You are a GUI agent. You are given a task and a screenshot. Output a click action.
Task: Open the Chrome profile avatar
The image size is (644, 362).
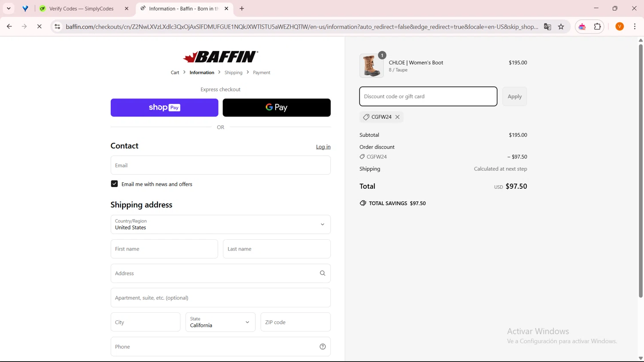[620, 27]
